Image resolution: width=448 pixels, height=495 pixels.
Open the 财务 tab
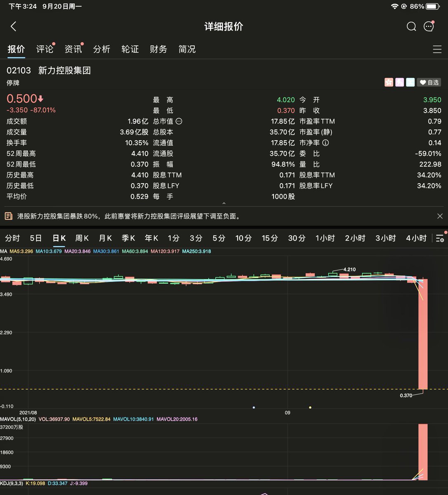[x=158, y=49]
